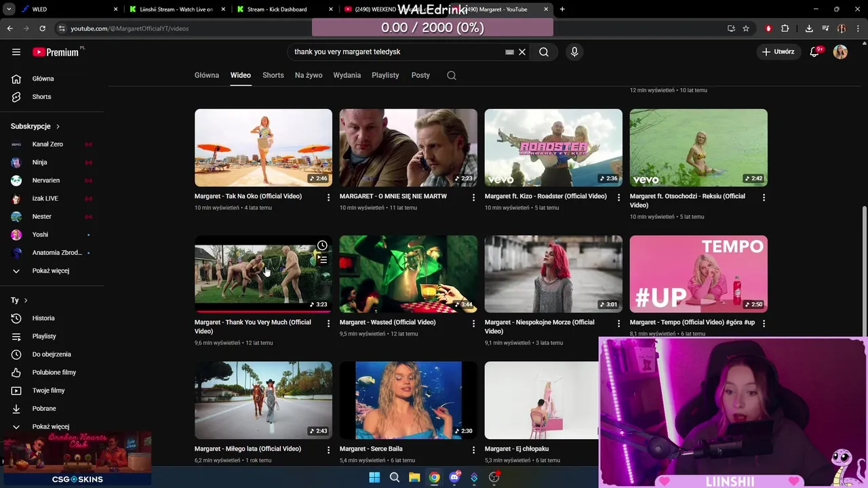This screenshot has height=488, width=868.
Task: Open taskbar Search icon
Action: tap(395, 477)
